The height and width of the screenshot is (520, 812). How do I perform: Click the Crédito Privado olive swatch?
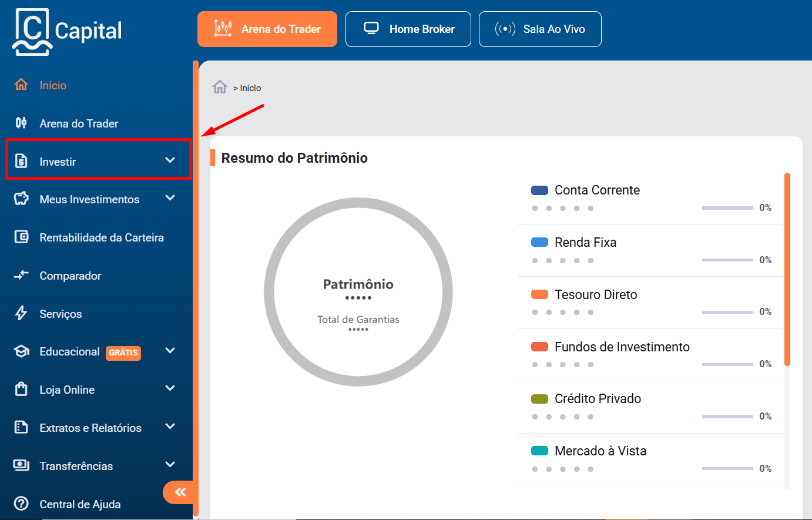point(539,399)
